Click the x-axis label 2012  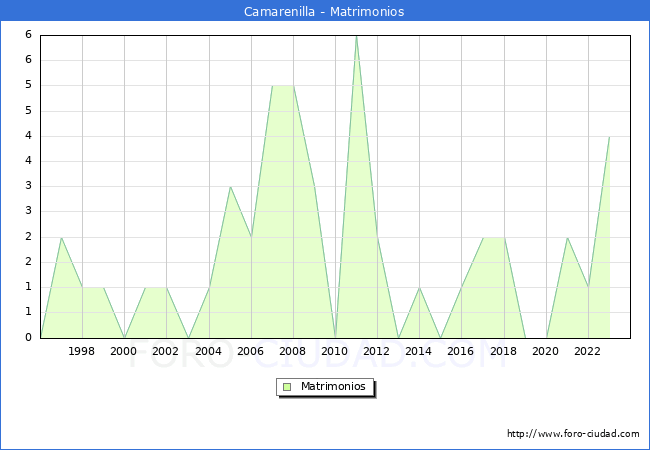[377, 351]
